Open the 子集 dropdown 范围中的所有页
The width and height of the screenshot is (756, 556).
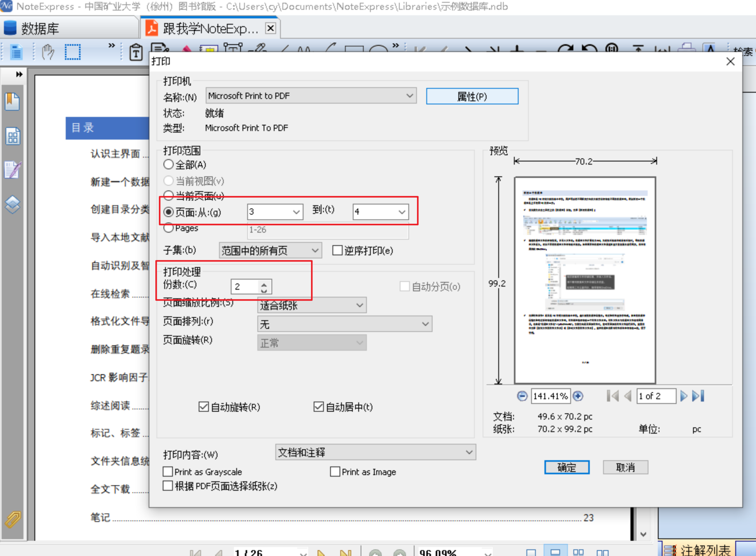[270, 250]
